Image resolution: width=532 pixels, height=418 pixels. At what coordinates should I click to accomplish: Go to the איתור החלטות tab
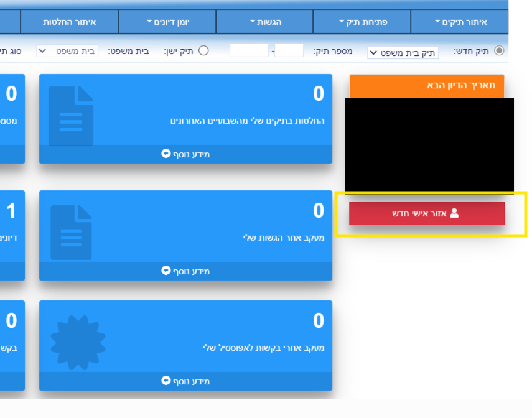tap(69, 22)
